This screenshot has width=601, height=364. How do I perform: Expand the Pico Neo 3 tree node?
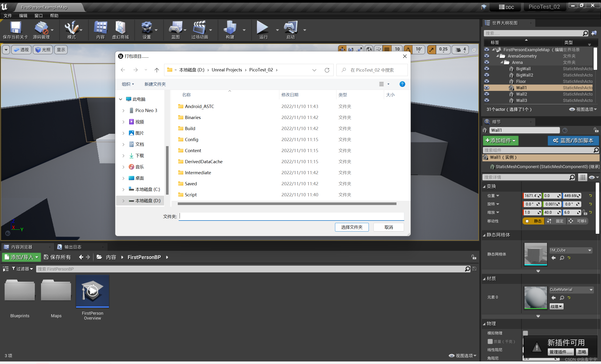coord(123,111)
